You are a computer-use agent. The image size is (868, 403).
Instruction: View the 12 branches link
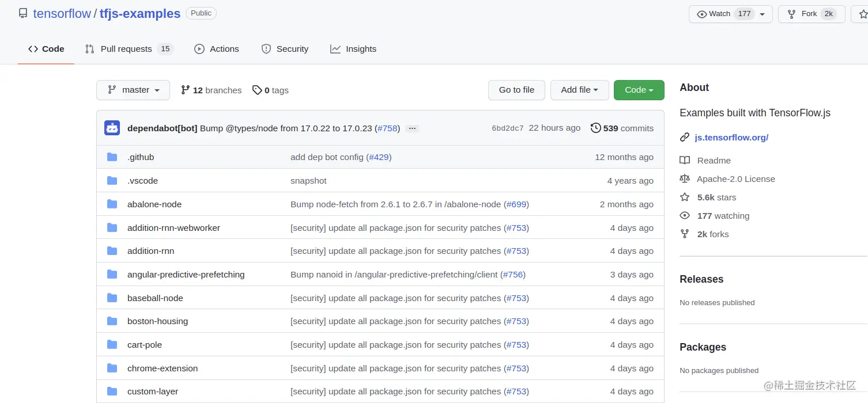[x=212, y=90]
